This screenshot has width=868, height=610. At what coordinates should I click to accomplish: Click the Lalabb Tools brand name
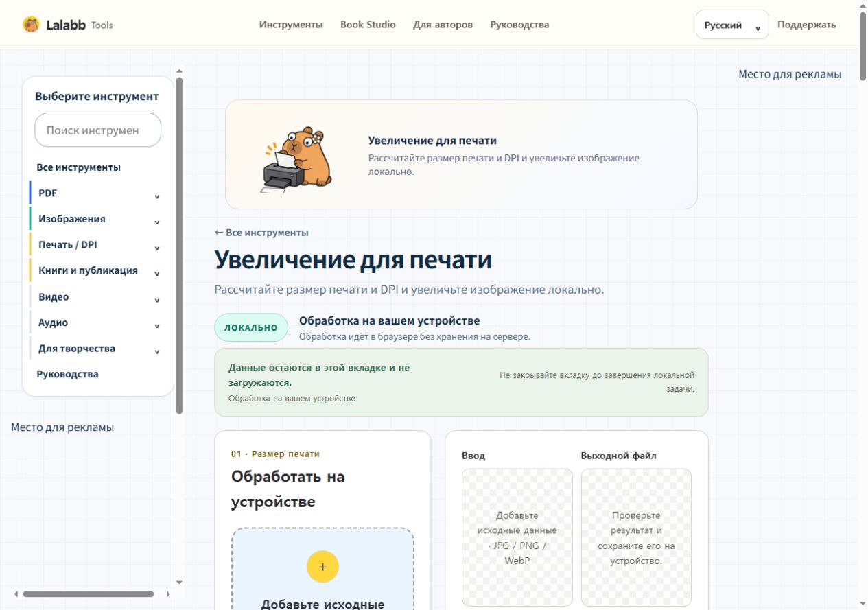[x=79, y=25]
